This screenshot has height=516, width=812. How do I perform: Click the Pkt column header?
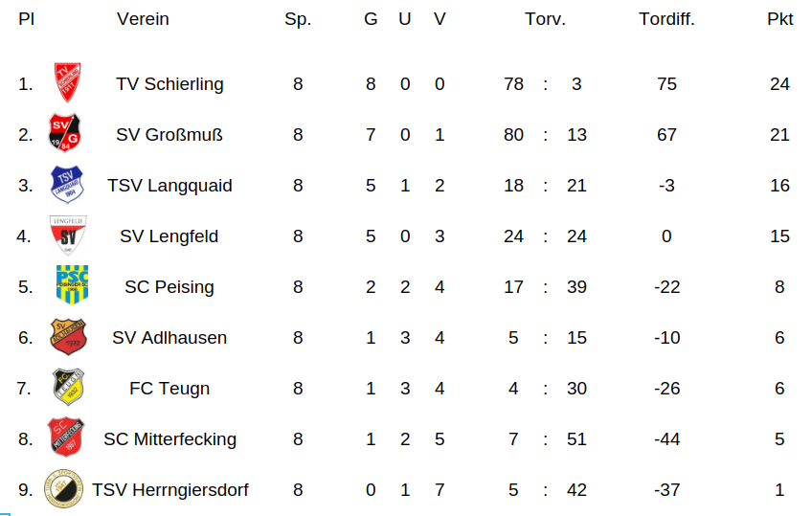coord(779,19)
